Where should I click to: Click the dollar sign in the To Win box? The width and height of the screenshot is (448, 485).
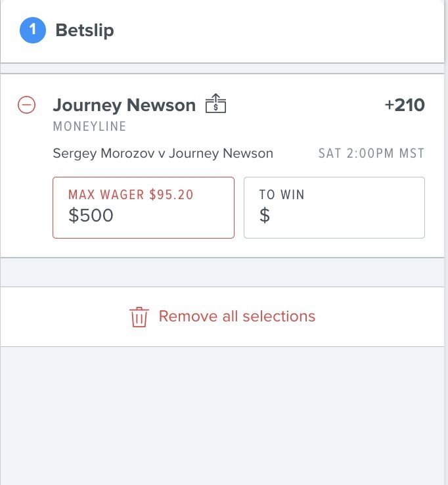[265, 216]
